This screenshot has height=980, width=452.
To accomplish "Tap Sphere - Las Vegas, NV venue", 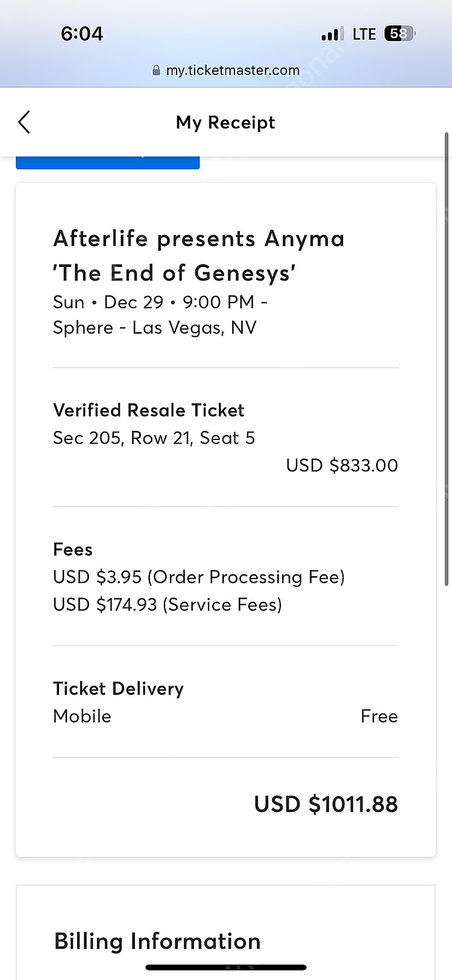I will point(155,328).
